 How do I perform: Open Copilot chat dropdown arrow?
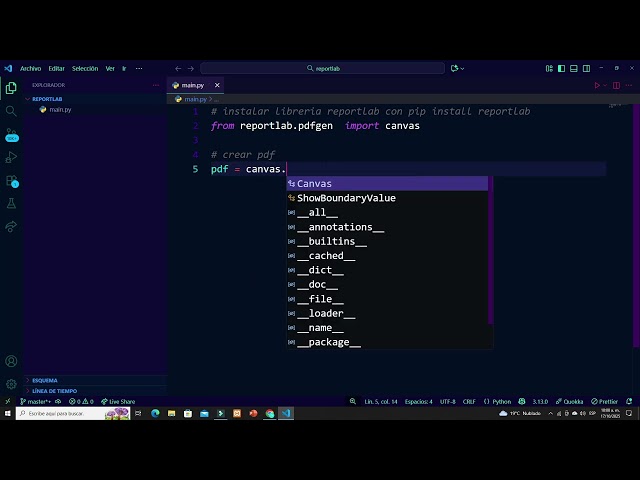tap(462, 69)
